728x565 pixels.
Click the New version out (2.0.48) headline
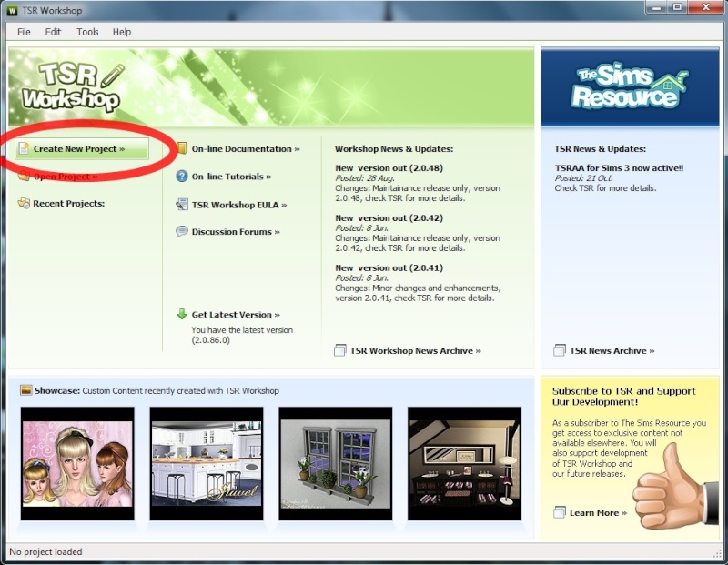pyautogui.click(x=389, y=167)
